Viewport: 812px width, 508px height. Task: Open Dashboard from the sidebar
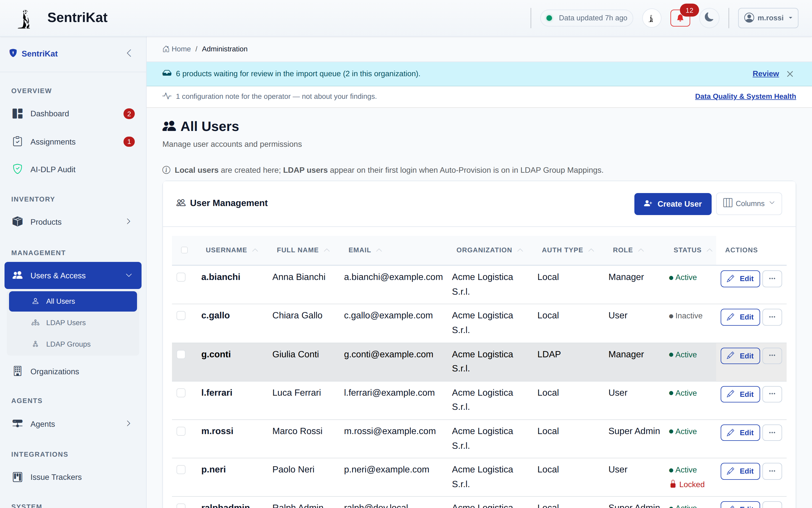pyautogui.click(x=73, y=113)
